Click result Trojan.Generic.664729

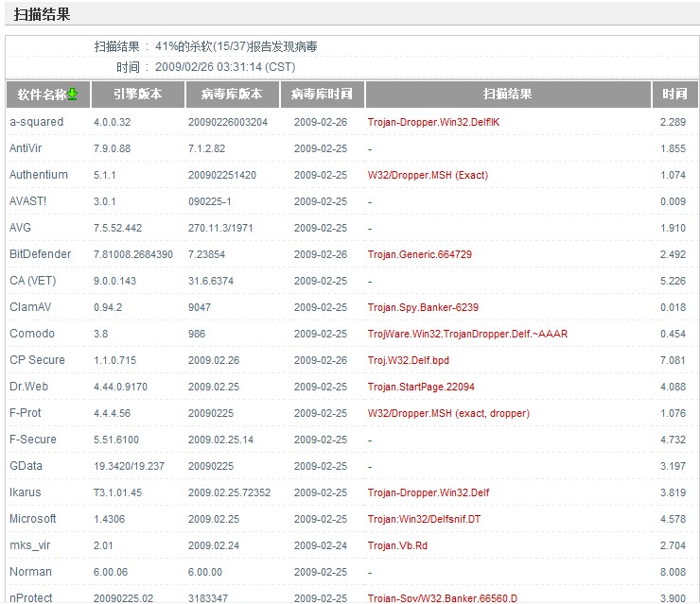(420, 254)
